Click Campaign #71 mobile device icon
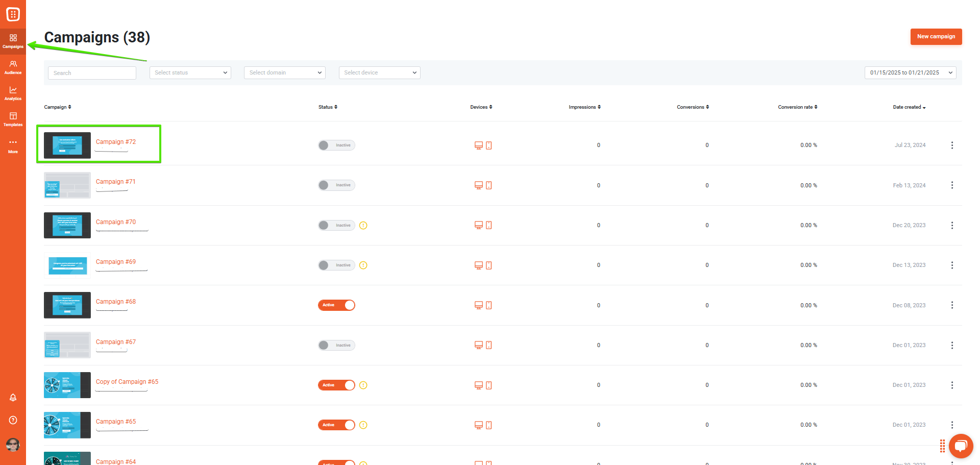This screenshot has width=980, height=465. pos(489,185)
